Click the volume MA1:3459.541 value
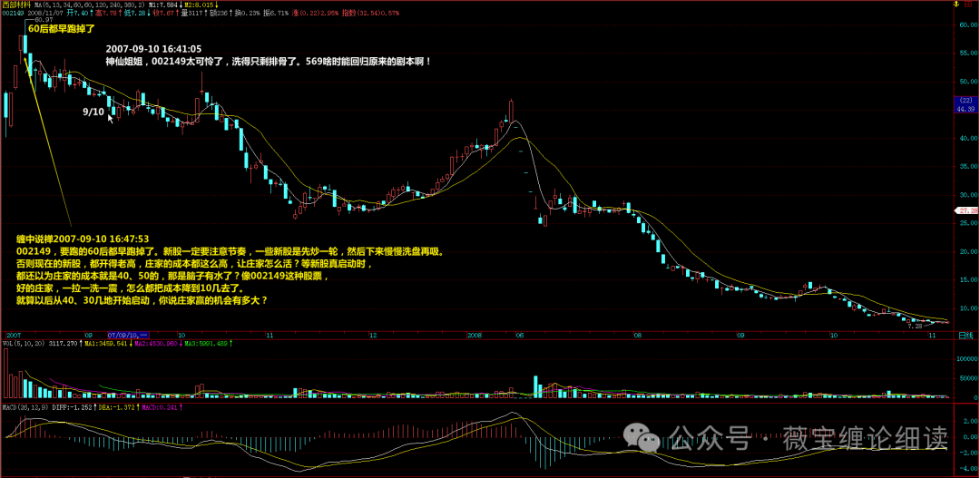 coord(105,344)
